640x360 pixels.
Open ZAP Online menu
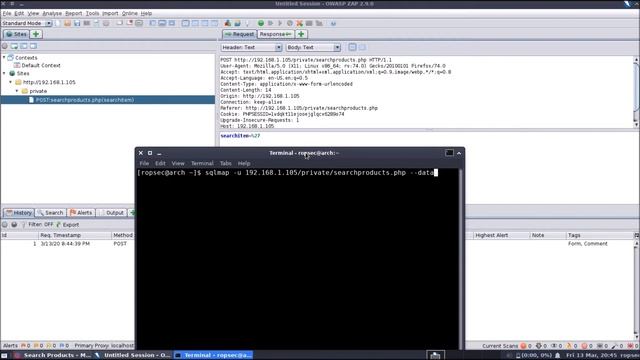[130, 13]
